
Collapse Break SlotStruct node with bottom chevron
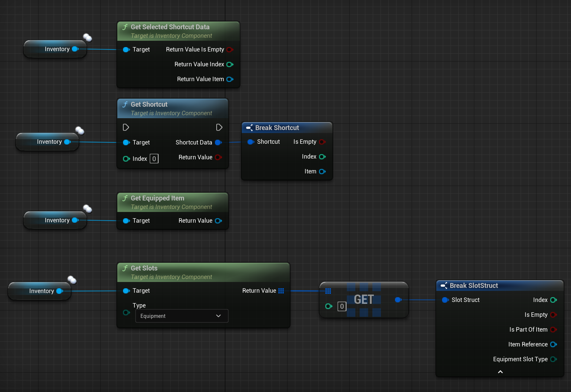coord(500,372)
